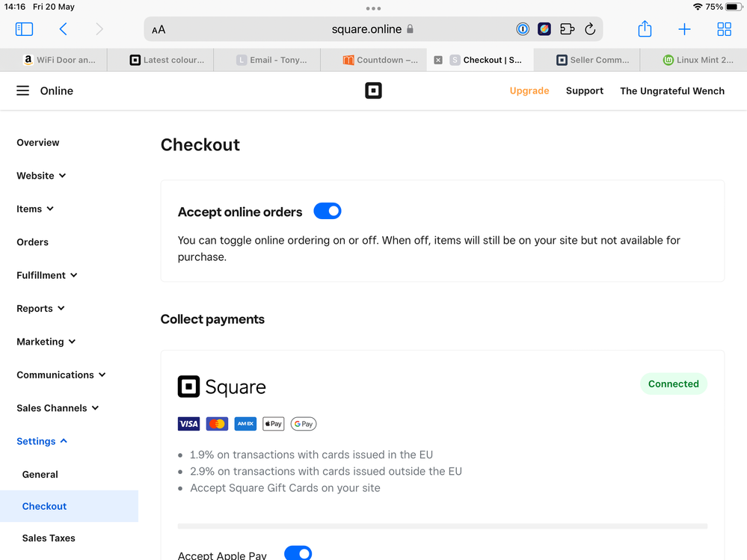747x560 pixels.
Task: Click the Square logo in header
Action: 373,90
